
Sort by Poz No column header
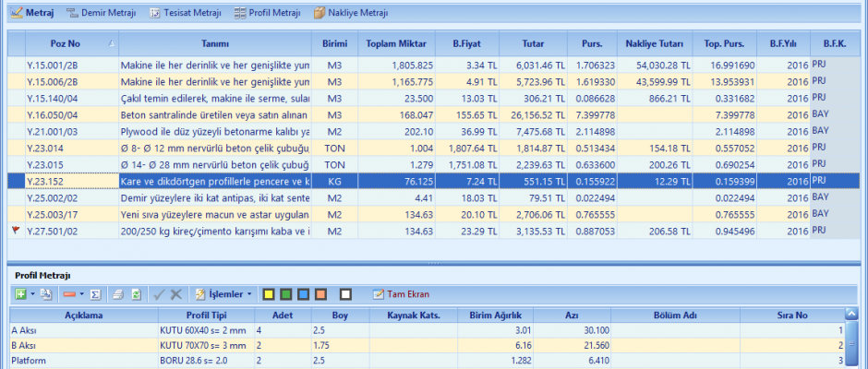64,43
